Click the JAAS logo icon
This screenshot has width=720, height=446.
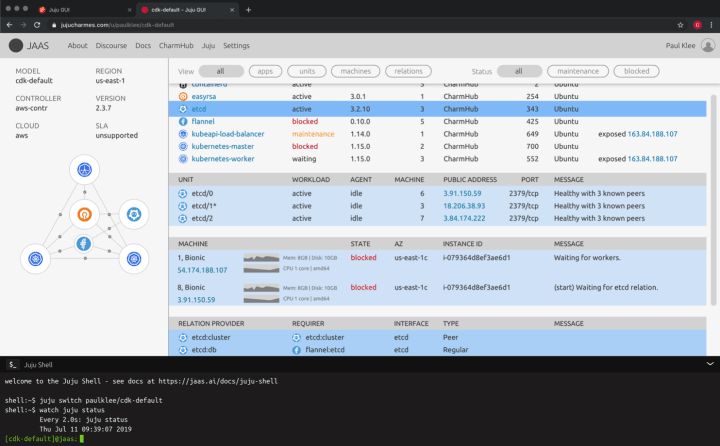(16, 45)
